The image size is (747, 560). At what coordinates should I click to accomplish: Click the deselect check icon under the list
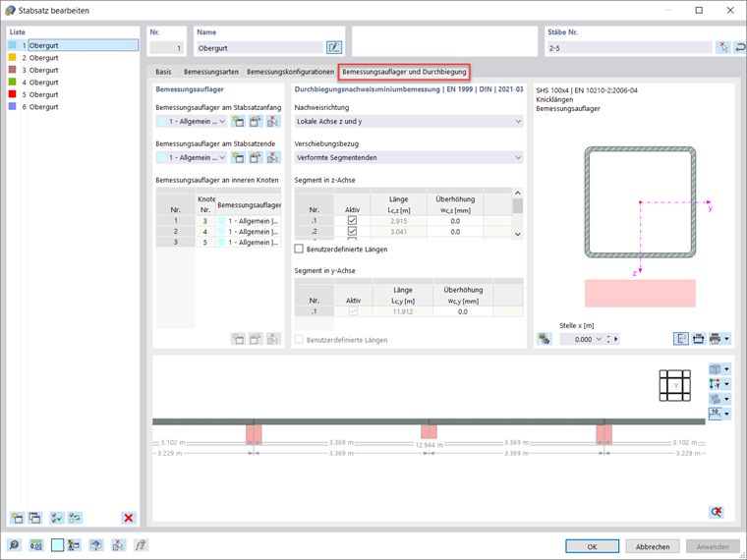coord(75,518)
